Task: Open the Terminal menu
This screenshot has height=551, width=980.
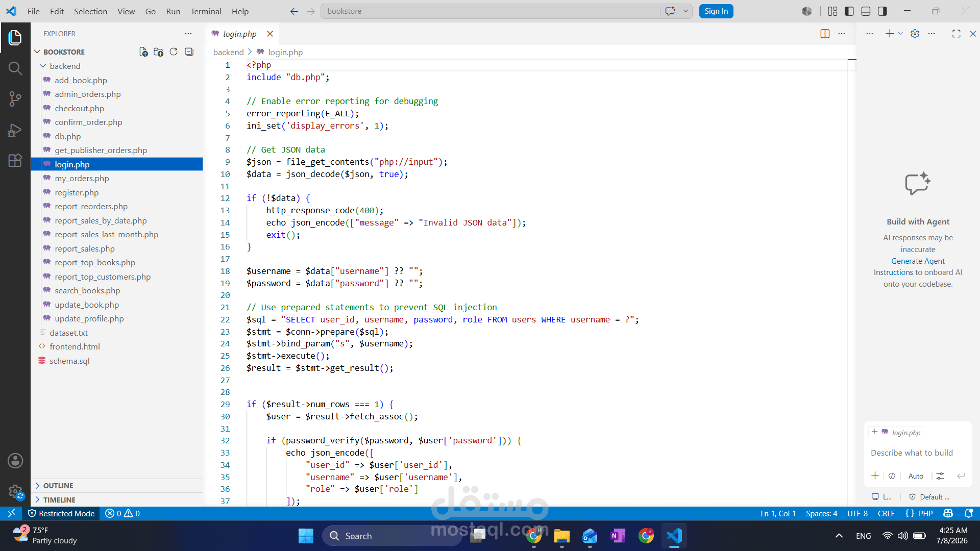Action: (x=206, y=11)
